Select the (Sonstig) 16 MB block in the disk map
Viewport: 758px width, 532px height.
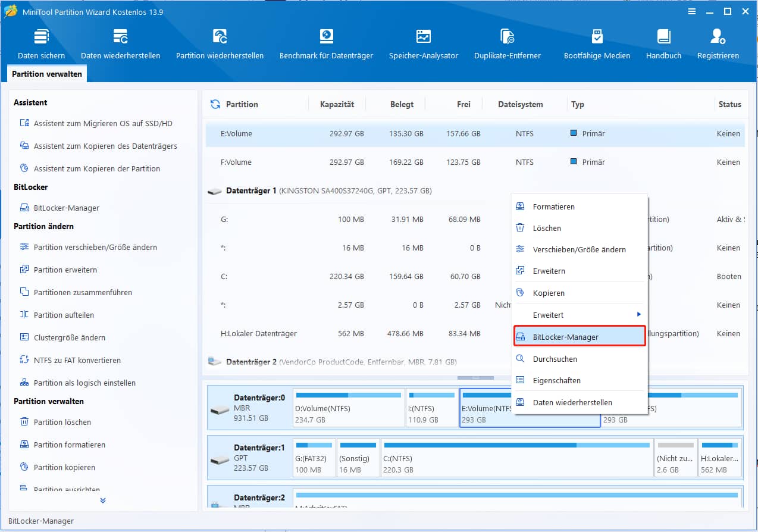[358, 458]
